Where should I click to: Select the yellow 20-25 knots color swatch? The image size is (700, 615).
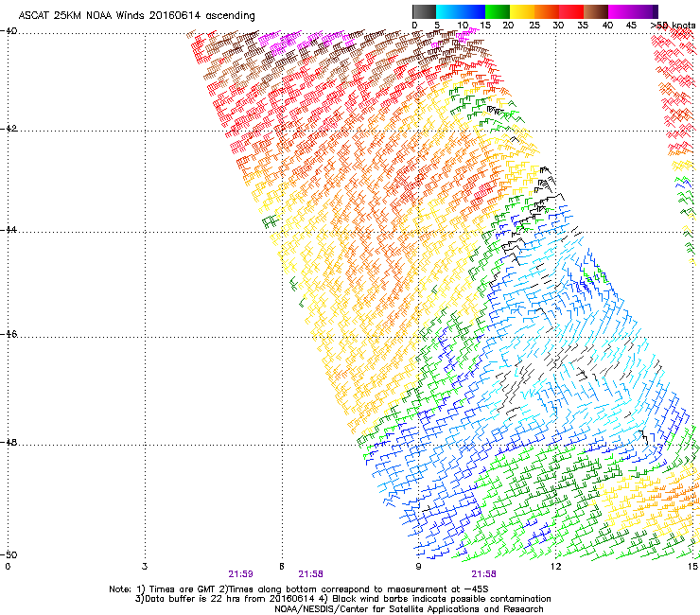[522, 11]
